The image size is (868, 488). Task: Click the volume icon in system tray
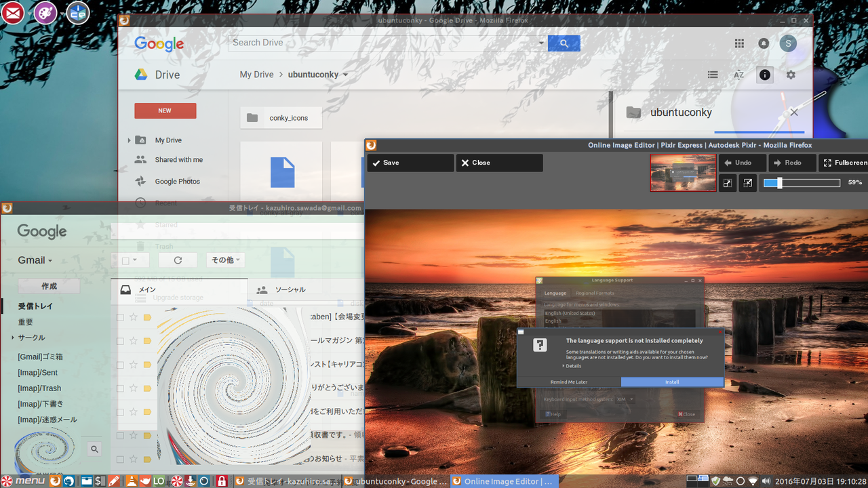pyautogui.click(x=766, y=481)
